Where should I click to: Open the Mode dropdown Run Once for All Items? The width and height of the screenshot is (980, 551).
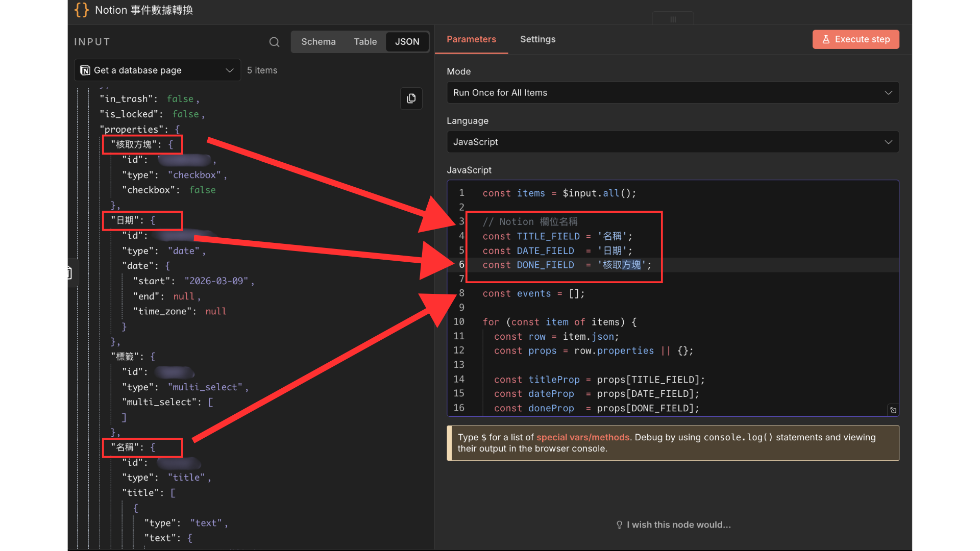coord(672,93)
